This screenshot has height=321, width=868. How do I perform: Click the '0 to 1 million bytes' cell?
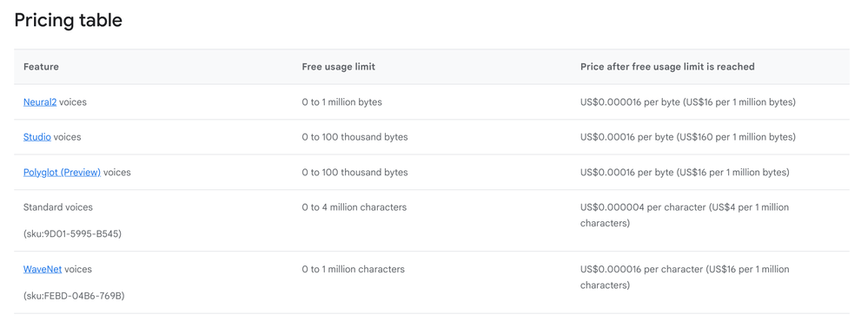pos(341,102)
